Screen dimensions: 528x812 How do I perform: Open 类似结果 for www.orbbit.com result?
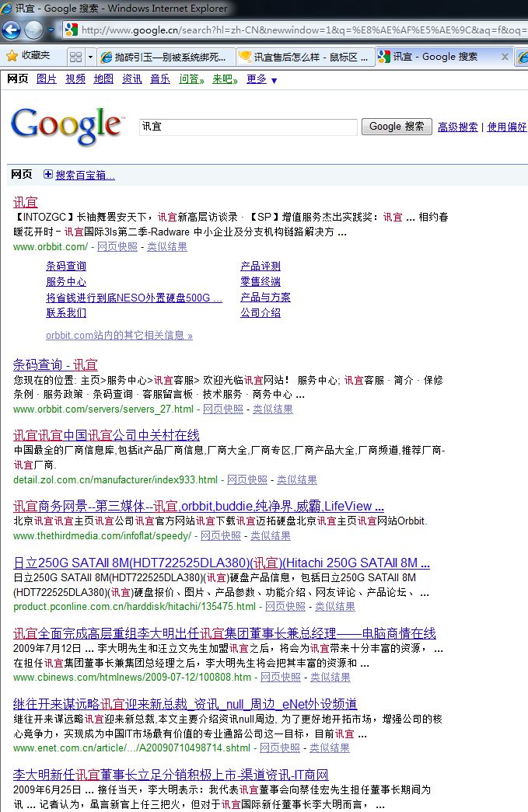167,247
